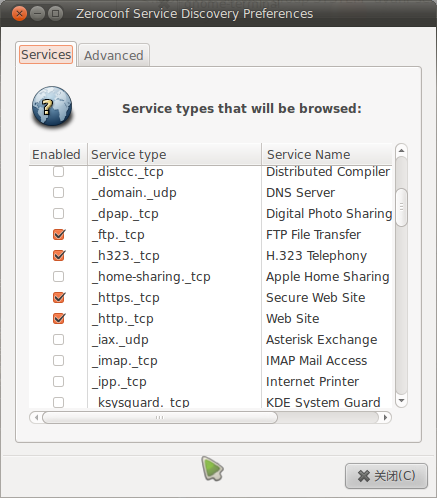Minimize the Zeroconf preferences window
437x498 pixels.
coord(37,14)
